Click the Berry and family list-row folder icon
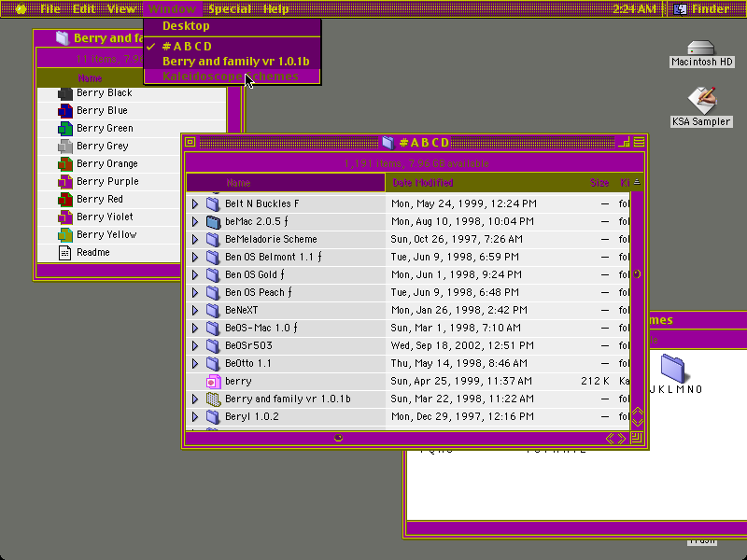 [x=214, y=399]
